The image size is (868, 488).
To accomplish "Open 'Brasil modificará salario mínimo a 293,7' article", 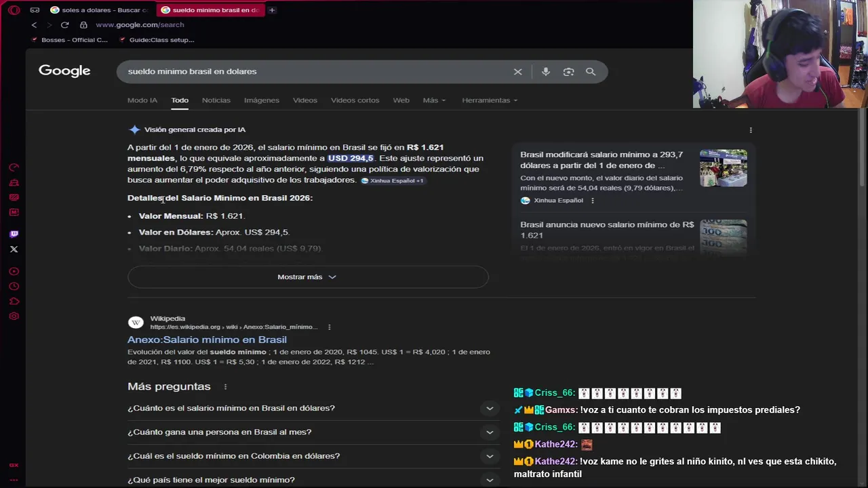I will point(601,160).
